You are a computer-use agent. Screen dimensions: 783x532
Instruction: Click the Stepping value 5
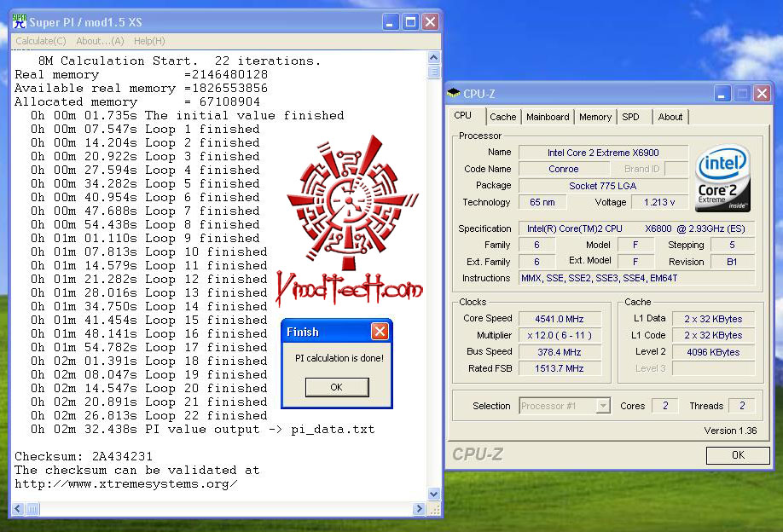click(732, 245)
